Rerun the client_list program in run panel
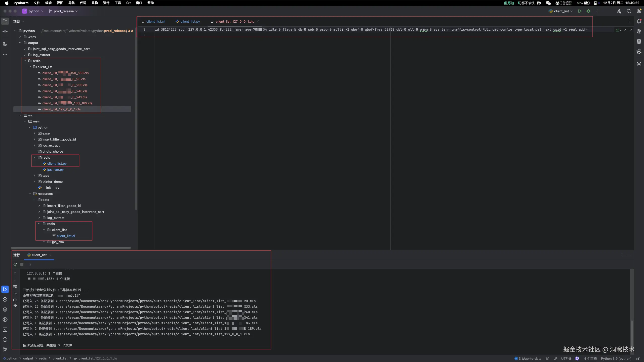The width and height of the screenshot is (644, 362). tap(15, 264)
